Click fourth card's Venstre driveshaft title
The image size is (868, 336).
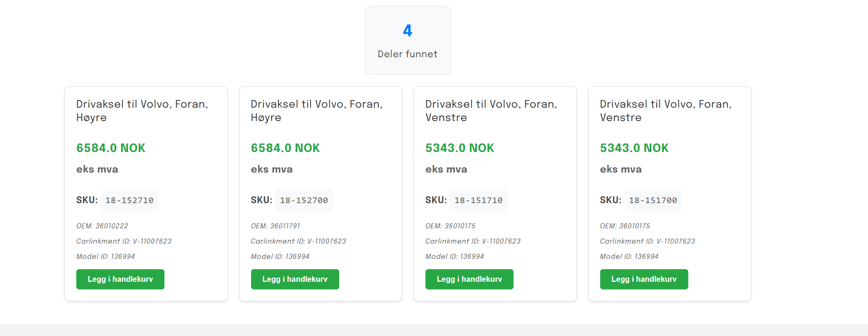point(665,111)
